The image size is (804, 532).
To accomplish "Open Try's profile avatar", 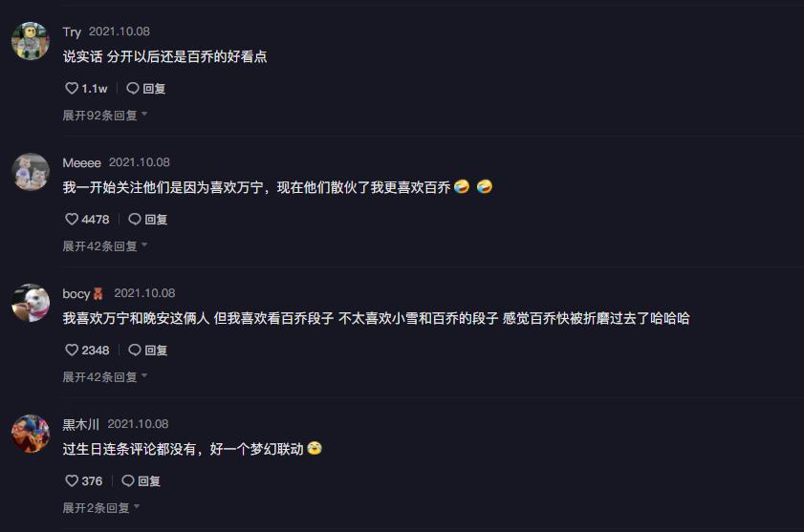I will point(31,41).
